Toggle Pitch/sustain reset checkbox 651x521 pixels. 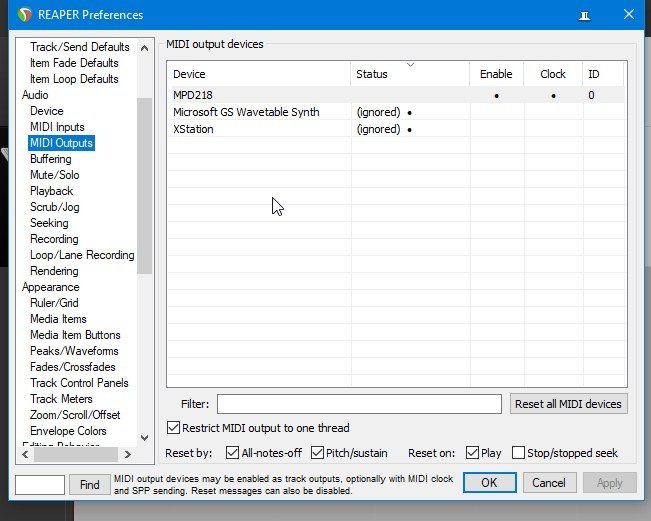tap(317, 453)
